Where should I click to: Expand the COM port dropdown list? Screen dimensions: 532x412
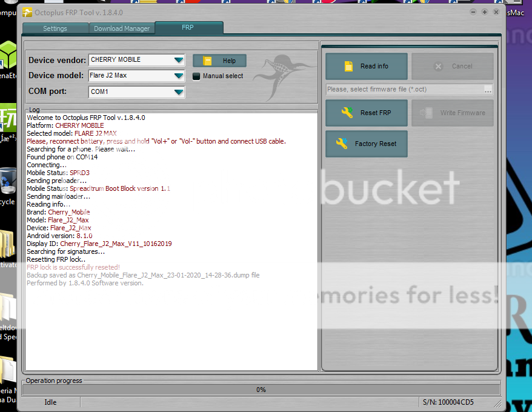[x=178, y=92]
